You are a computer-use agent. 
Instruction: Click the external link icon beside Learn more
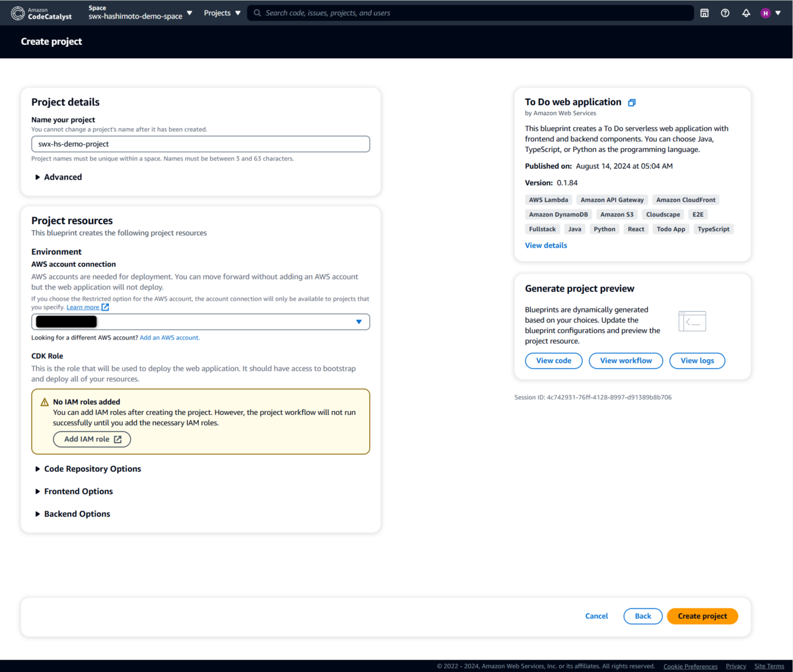tap(105, 307)
